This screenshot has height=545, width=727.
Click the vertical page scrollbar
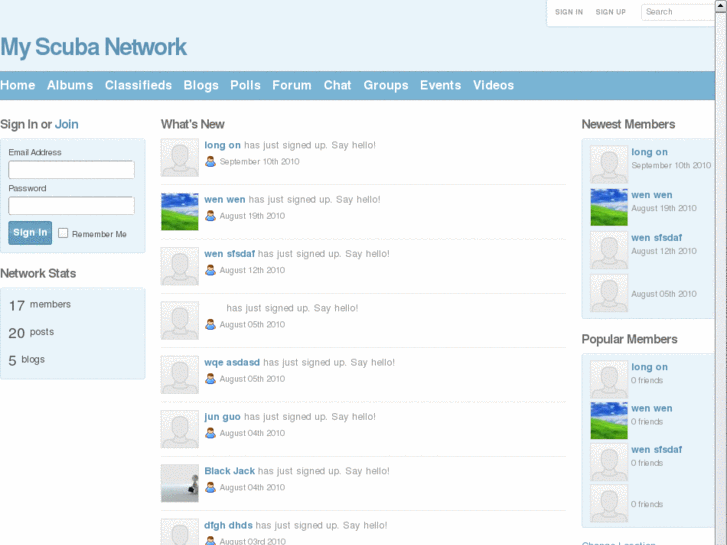[721, 272]
